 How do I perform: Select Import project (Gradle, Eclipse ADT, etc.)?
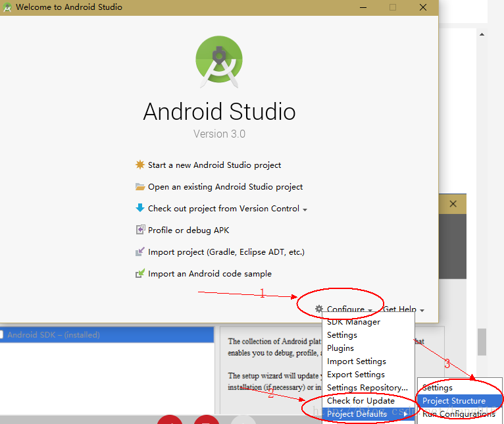click(226, 252)
